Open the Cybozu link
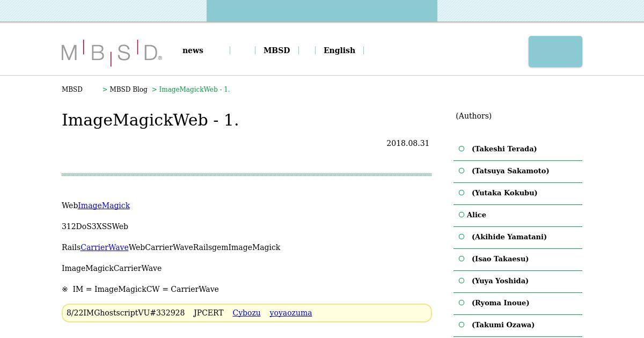Viewport: 644px width, 338px height. point(246,313)
